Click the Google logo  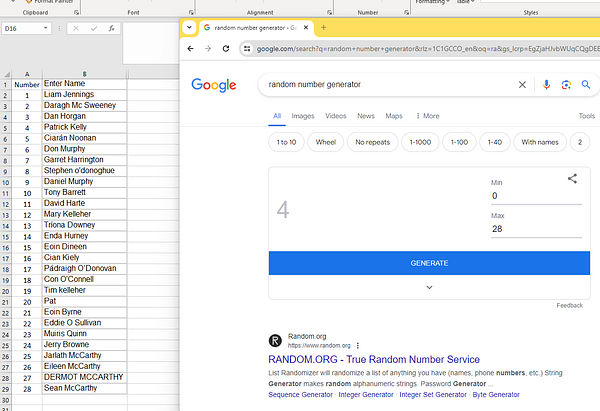(214, 85)
